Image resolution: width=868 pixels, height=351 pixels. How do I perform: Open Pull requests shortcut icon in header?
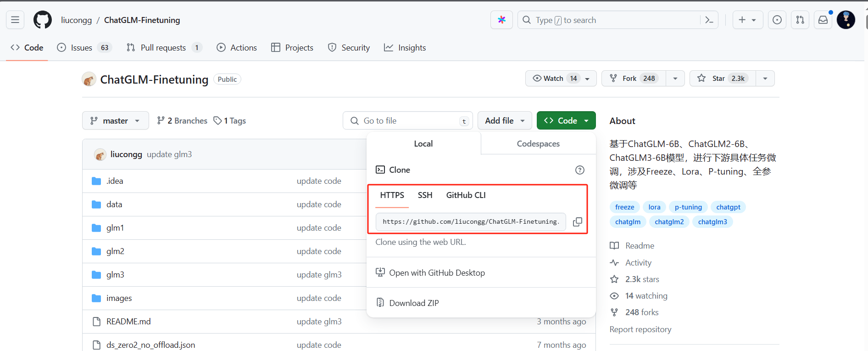(x=800, y=20)
